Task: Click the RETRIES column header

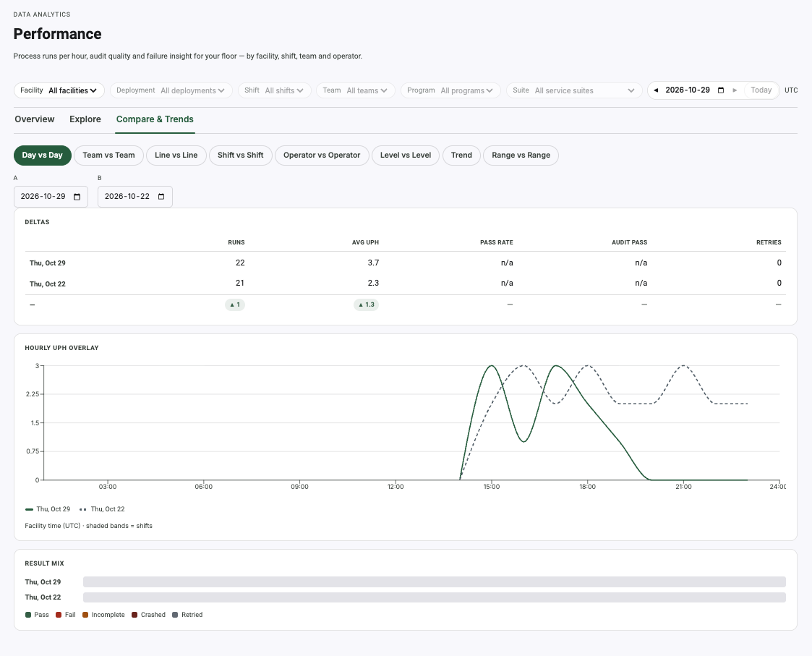Action: (769, 242)
